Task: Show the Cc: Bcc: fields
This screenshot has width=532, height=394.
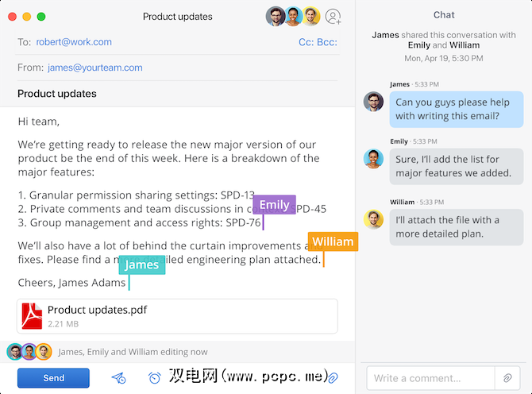Action: point(318,42)
